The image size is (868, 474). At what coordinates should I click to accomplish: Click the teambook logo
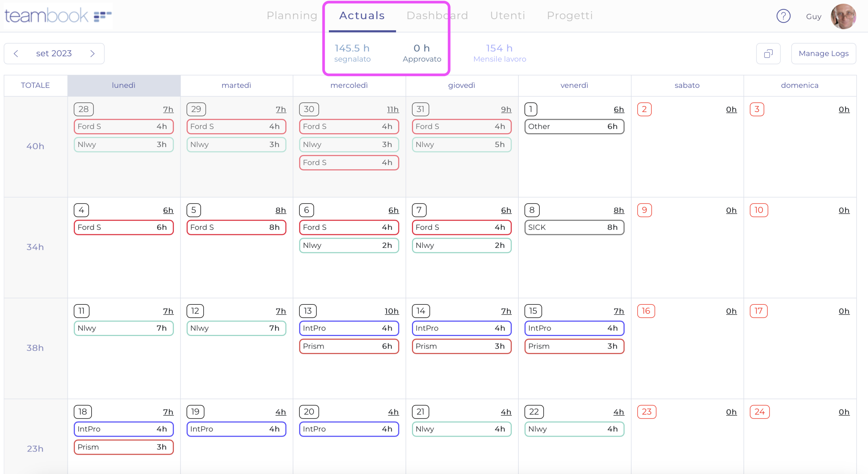pyautogui.click(x=58, y=16)
